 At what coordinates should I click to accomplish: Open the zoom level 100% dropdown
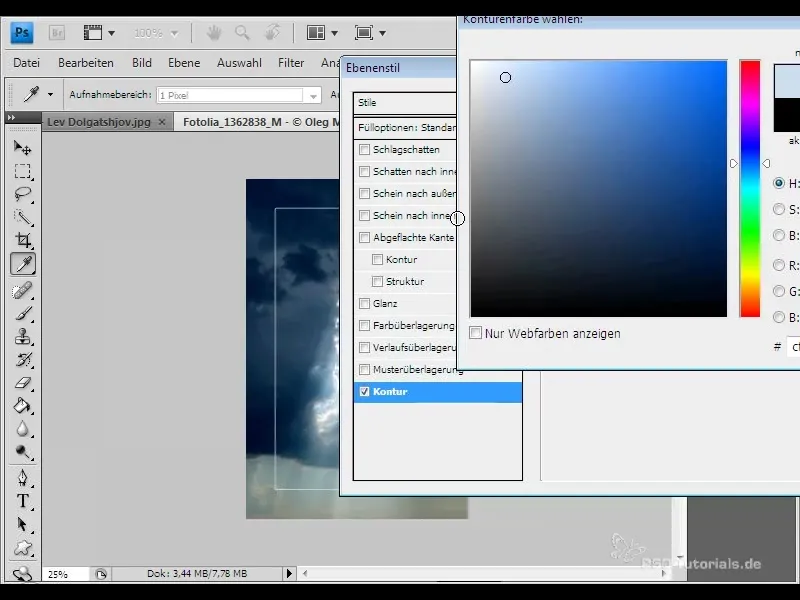174,34
